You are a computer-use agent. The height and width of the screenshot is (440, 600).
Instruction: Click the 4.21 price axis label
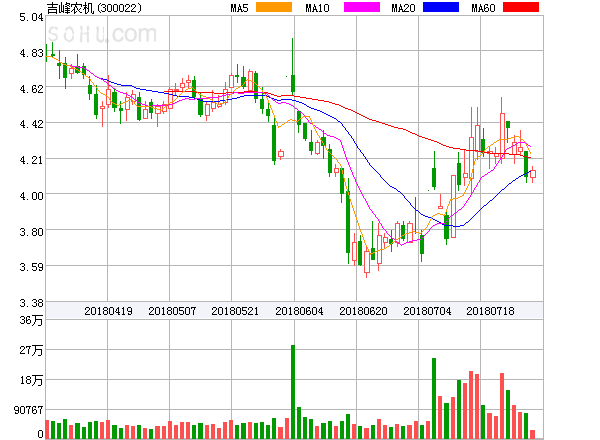(31, 160)
